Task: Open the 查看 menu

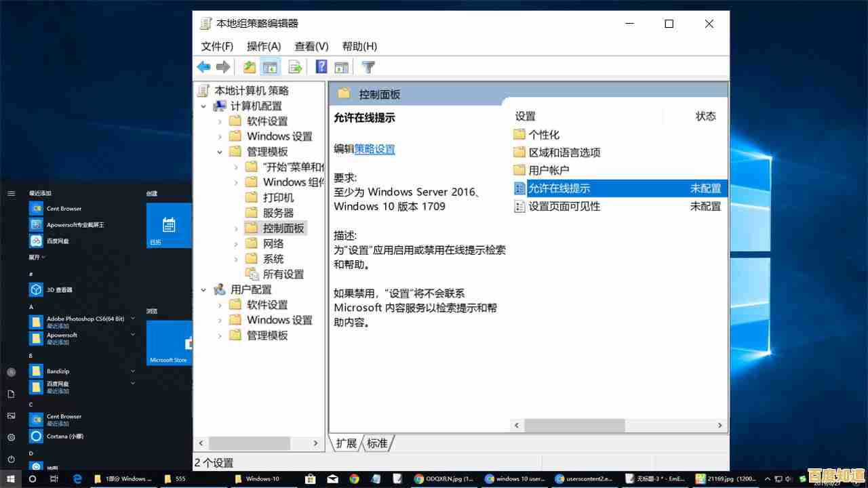Action: (311, 46)
